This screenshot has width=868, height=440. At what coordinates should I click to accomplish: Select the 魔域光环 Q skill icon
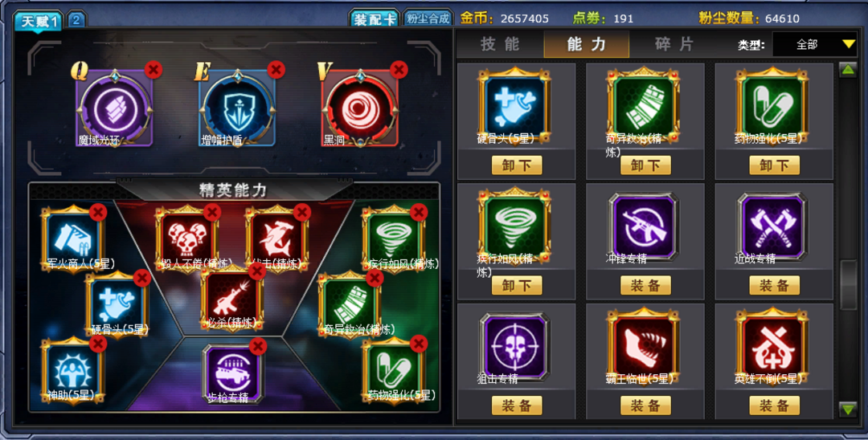point(114,108)
